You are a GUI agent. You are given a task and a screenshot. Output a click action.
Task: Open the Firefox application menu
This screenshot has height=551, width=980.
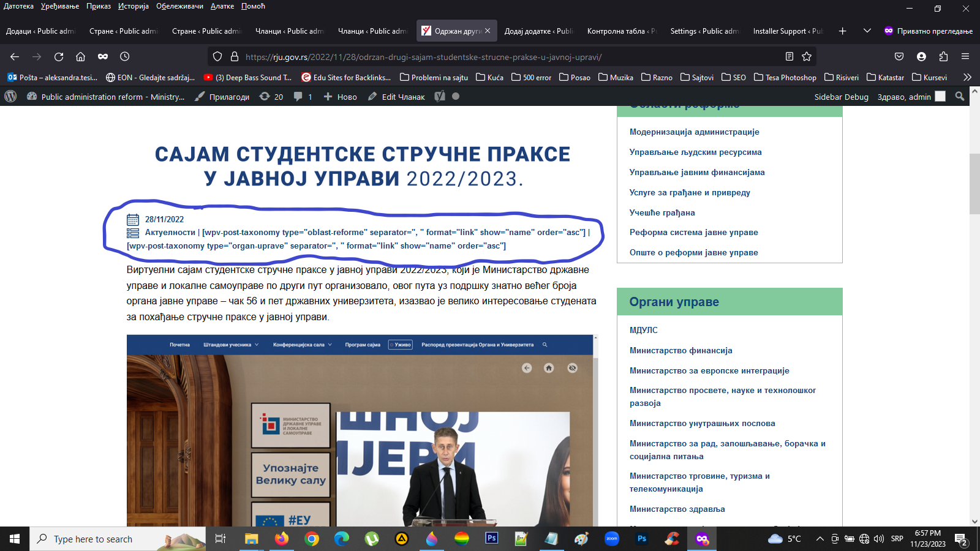point(965,56)
